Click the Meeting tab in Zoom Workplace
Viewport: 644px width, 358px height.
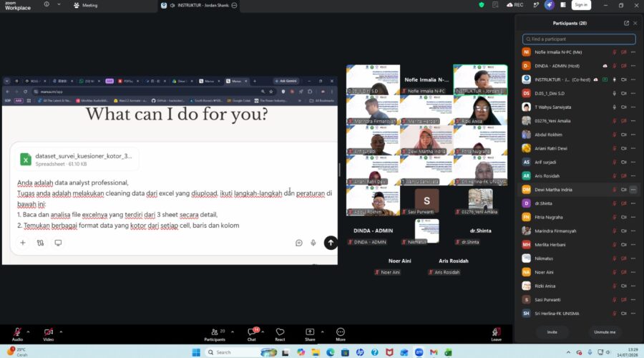point(87,5)
